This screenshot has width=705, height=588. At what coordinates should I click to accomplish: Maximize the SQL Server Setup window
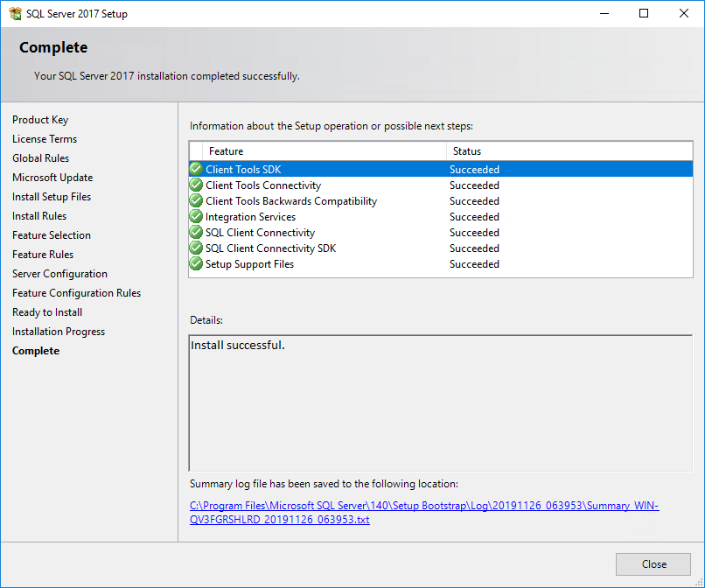(644, 13)
